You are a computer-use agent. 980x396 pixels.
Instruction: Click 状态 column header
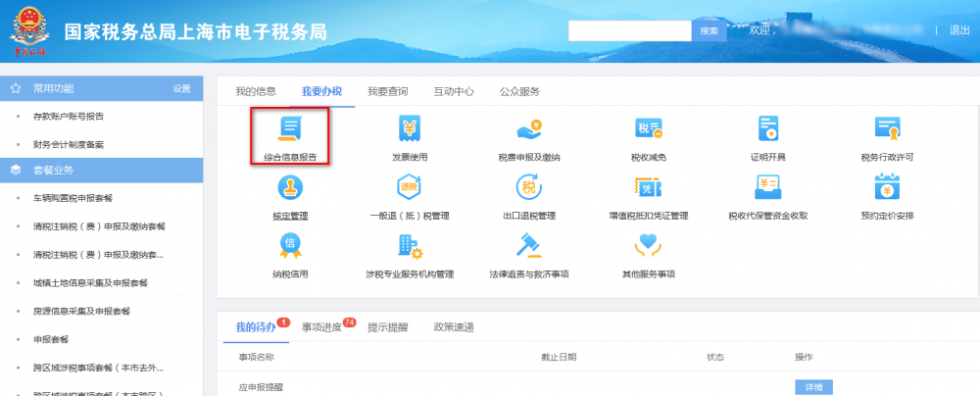click(x=715, y=357)
